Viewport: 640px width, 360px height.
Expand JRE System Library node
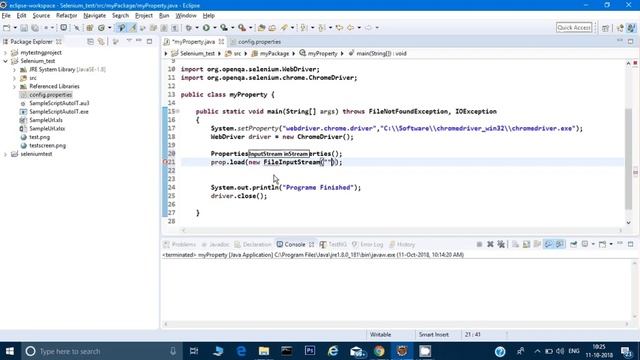tap(14, 69)
